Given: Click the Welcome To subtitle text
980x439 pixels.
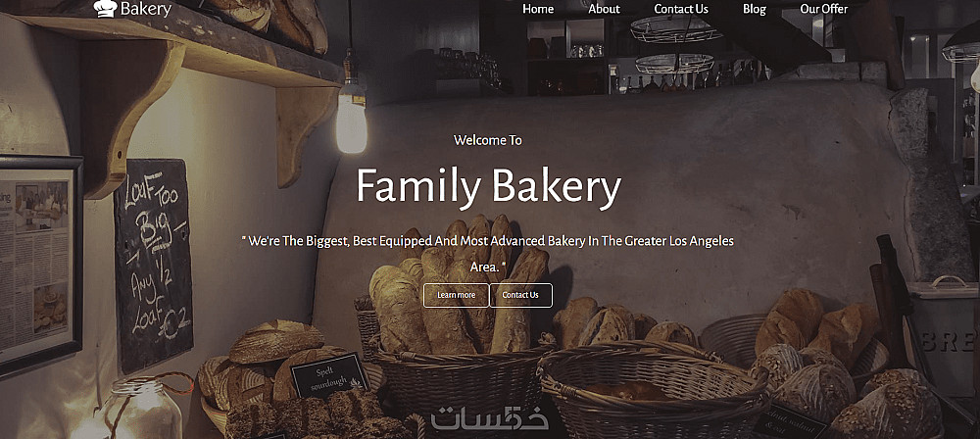Looking at the screenshot, I should tap(487, 140).
